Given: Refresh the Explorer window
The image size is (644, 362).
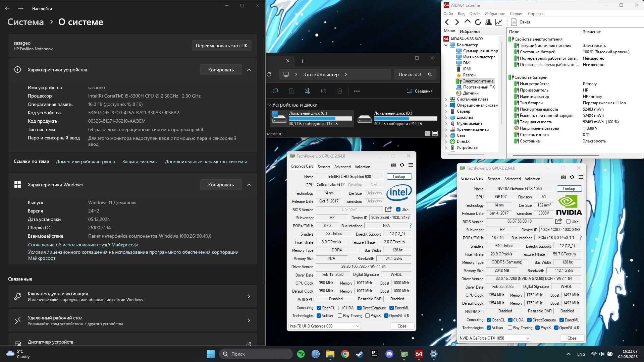Looking at the screenshot, I should point(269,74).
